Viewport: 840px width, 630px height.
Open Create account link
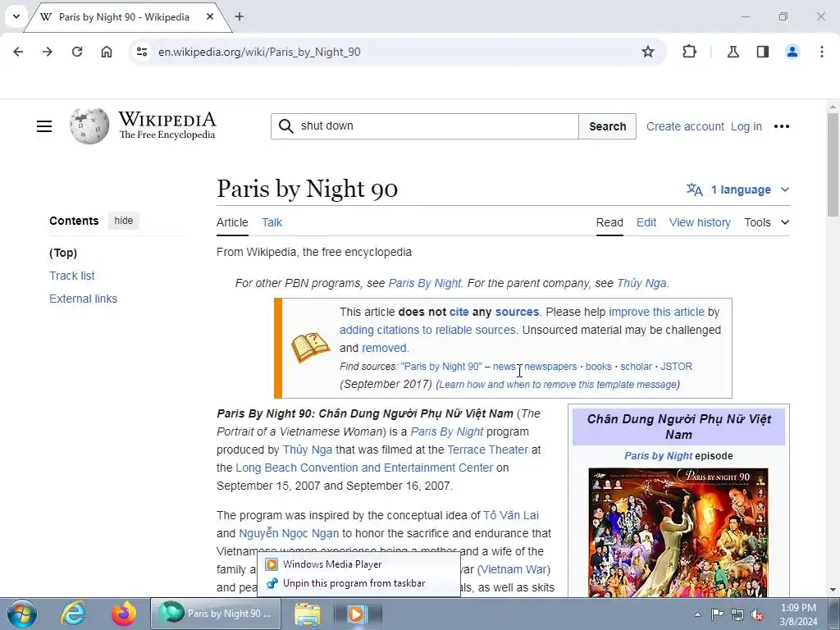point(685,126)
